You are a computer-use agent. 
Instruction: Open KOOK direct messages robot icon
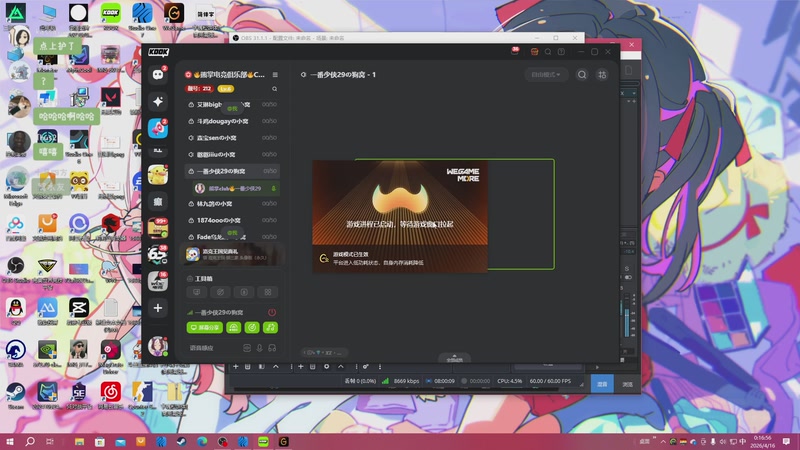coord(158,75)
